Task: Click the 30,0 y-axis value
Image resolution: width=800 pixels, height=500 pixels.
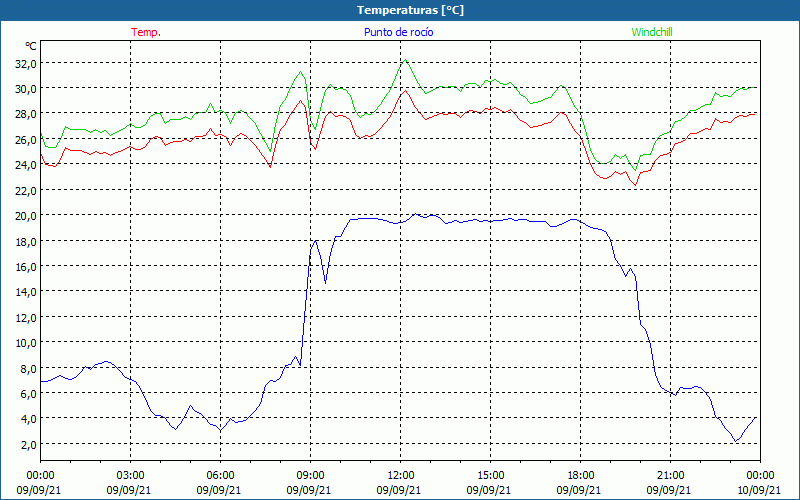Action: [26, 89]
